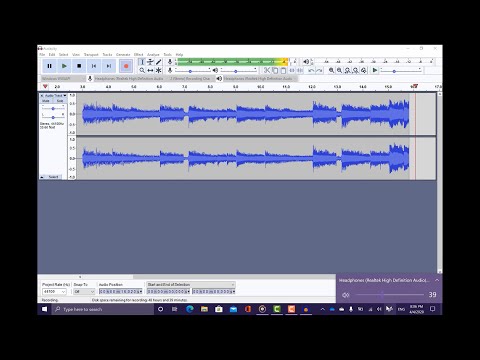Screen dimensions: 480x360
Task: Click the recording meter microphone icon
Action: (170, 62)
